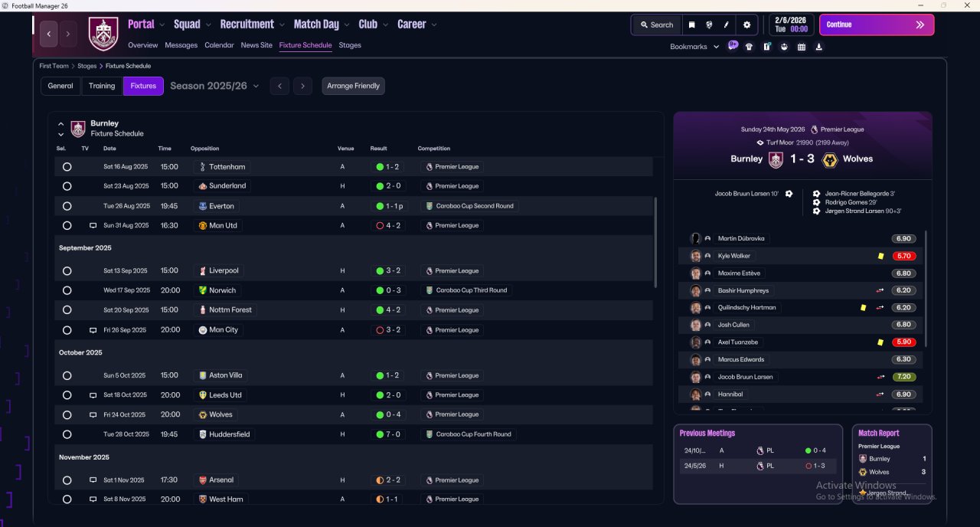Click the Burnley club crest in header
980x527 pixels.
[103, 34]
